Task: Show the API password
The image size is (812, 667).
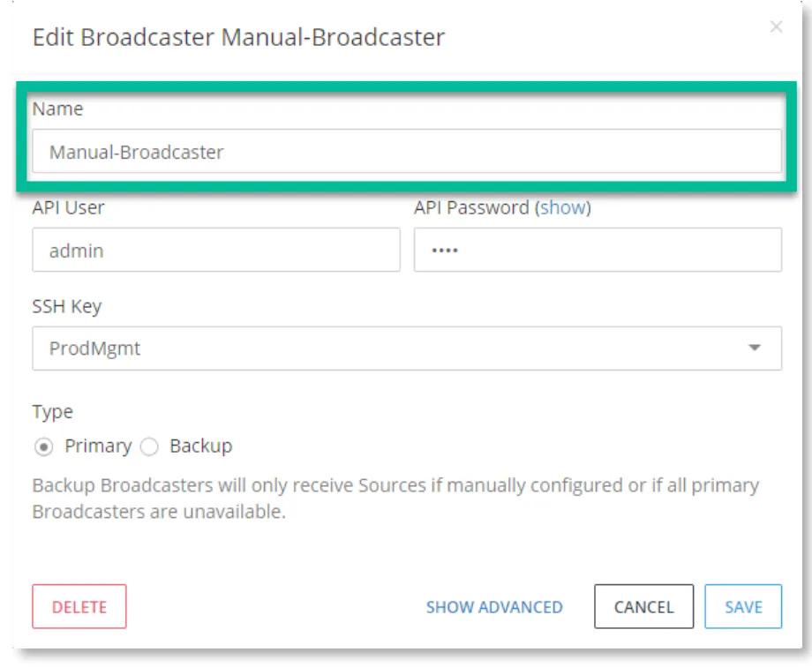Action: pos(563,207)
